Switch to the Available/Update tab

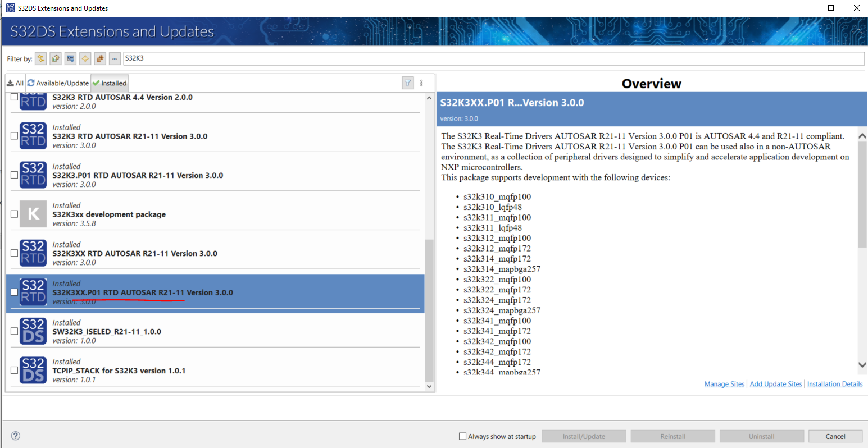pyautogui.click(x=58, y=83)
